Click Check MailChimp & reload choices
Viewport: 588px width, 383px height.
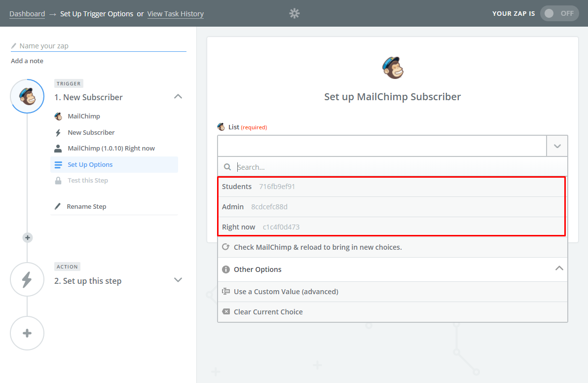tap(393, 247)
